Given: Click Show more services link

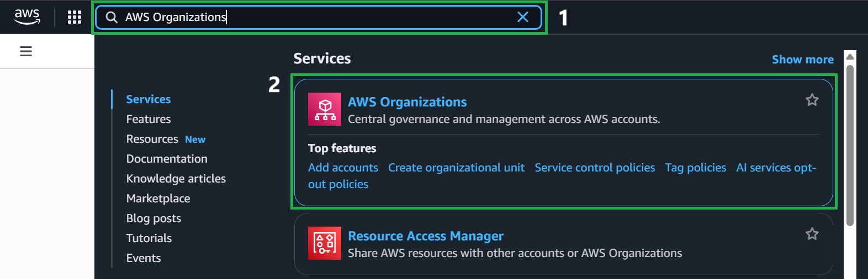Looking at the screenshot, I should coord(803,60).
